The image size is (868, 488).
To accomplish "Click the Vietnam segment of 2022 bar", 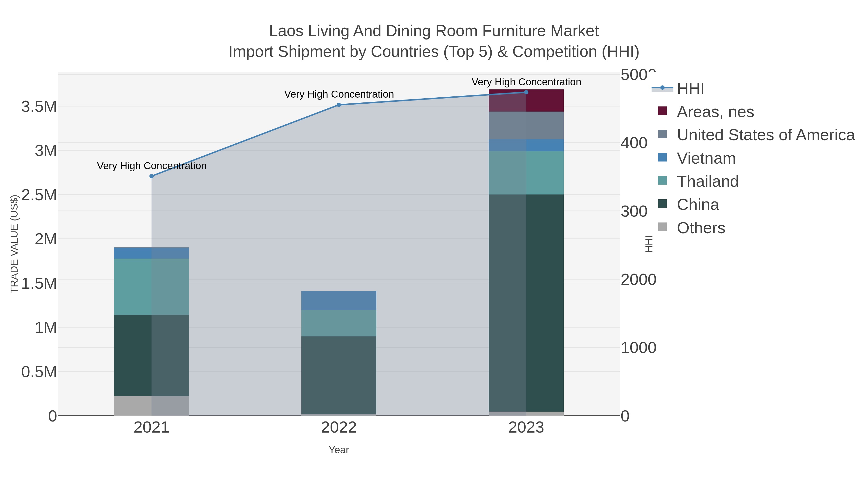I will tap(339, 301).
